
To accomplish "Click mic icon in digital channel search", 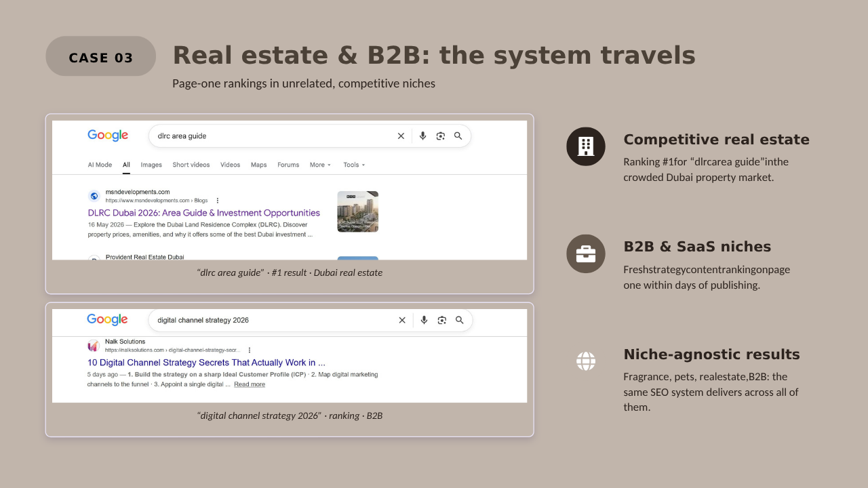I will tap(424, 320).
